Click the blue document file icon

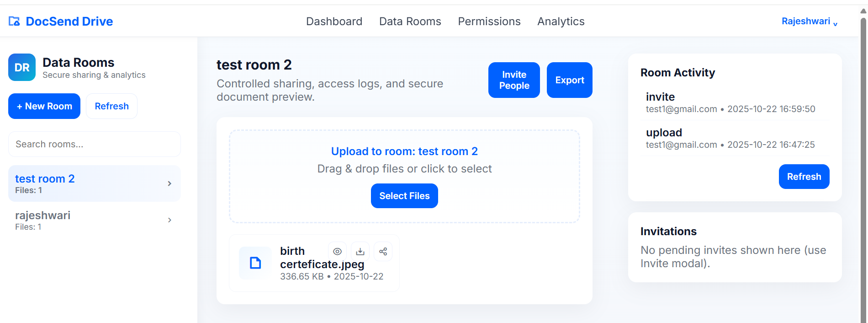(255, 263)
